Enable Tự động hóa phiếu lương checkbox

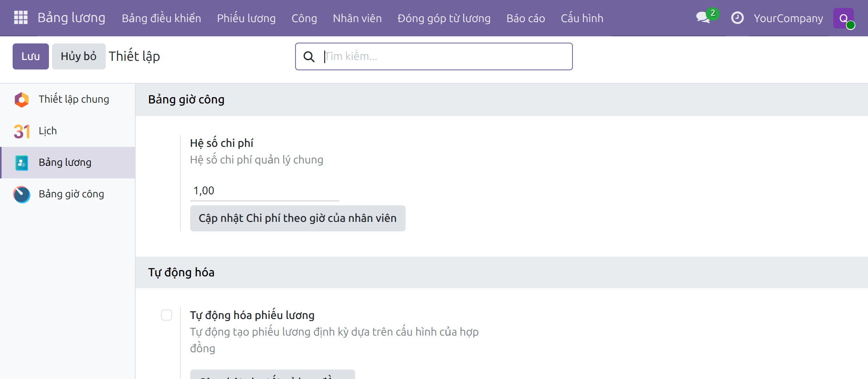pos(166,315)
